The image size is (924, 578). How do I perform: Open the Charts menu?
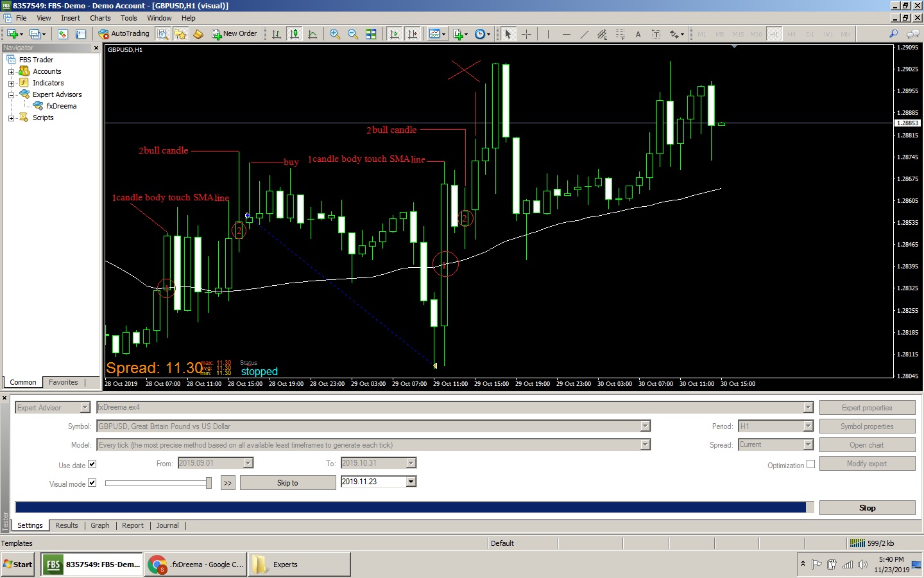[100, 18]
